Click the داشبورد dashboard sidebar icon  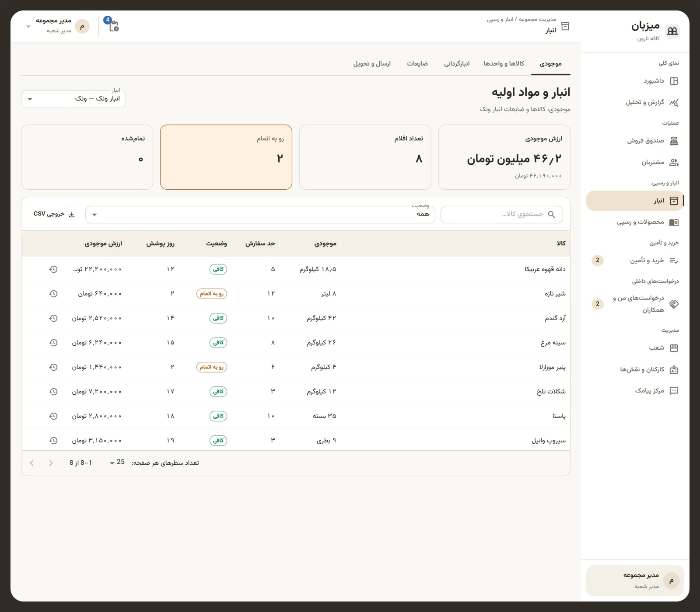pyautogui.click(x=674, y=81)
